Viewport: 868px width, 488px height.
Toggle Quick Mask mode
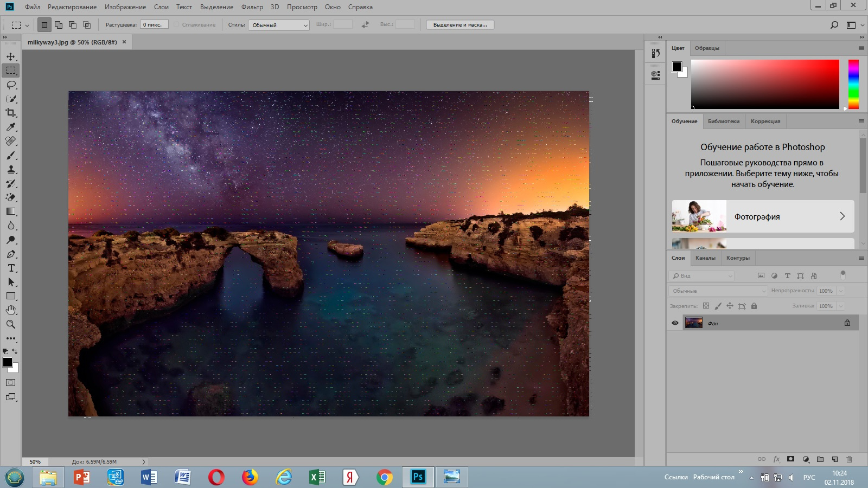coord(10,382)
